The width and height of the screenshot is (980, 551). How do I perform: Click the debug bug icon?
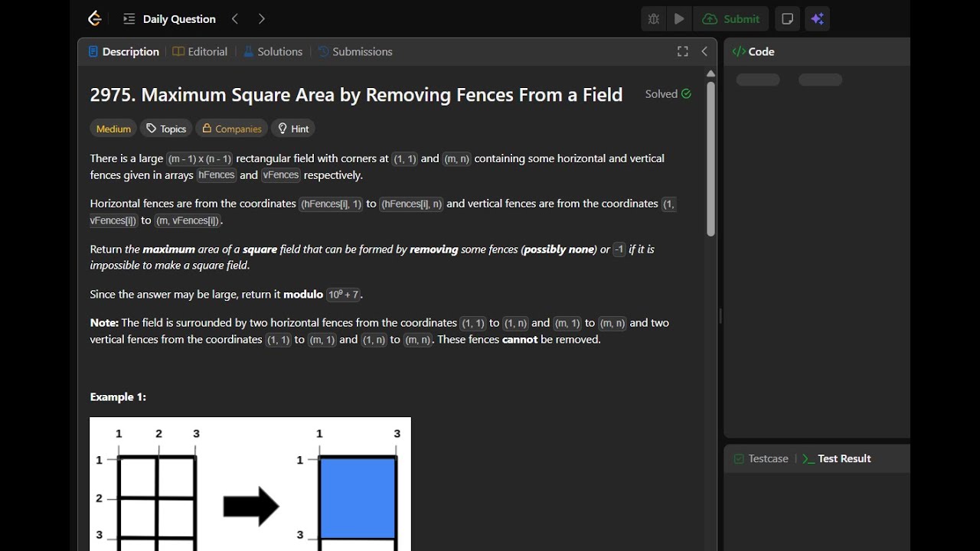pos(653,19)
